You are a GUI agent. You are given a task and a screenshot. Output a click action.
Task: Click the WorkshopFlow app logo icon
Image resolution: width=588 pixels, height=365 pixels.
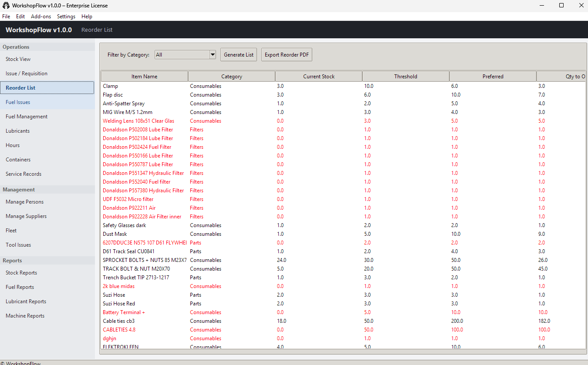pos(6,5)
